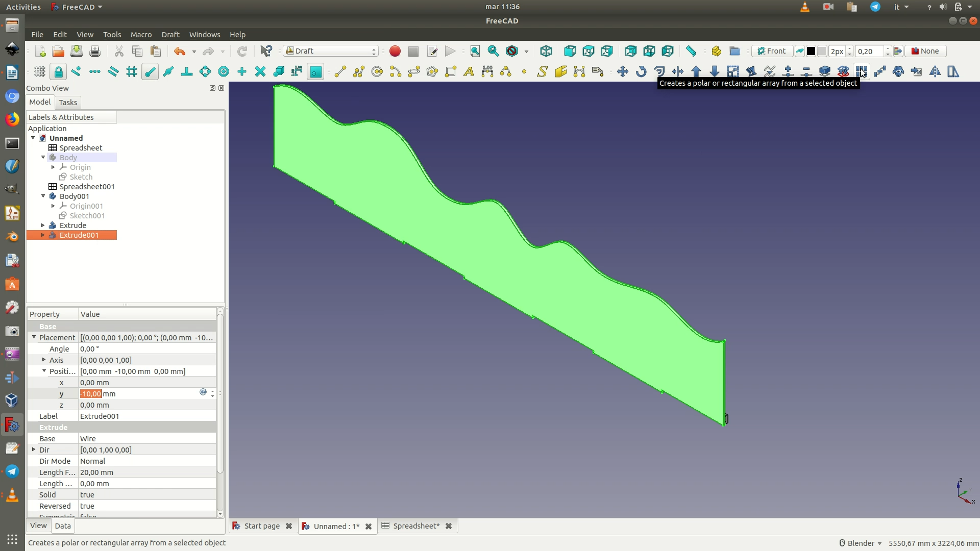Click the Front working plane button
Viewport: 980px width, 551px height.
pyautogui.click(x=772, y=51)
